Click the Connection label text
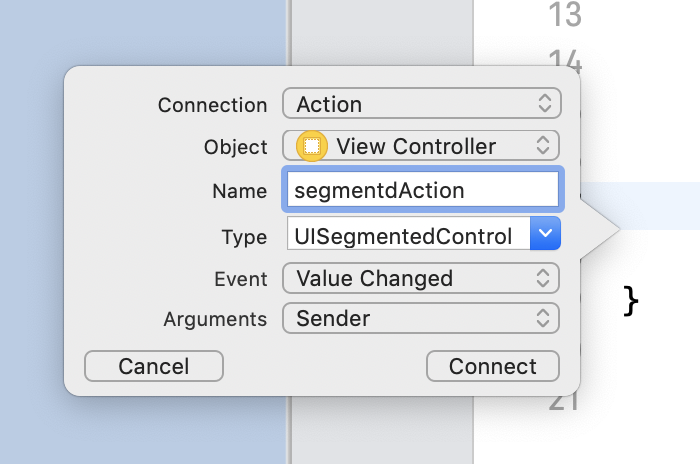The image size is (700, 464). (x=213, y=105)
